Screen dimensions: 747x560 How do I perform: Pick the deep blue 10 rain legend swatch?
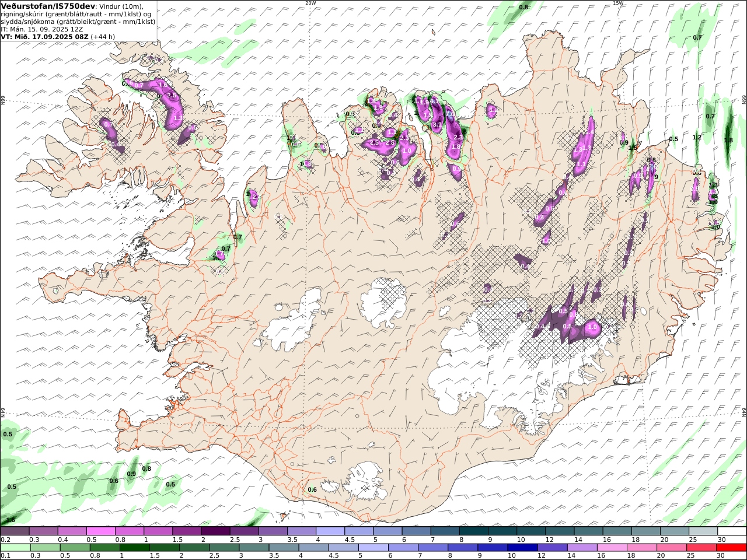coord(522,548)
